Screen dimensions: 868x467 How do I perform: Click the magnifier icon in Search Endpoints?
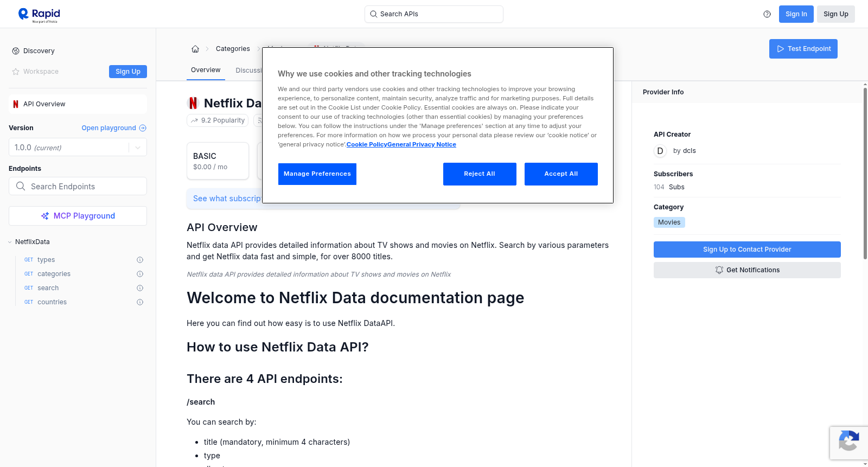pyautogui.click(x=21, y=186)
